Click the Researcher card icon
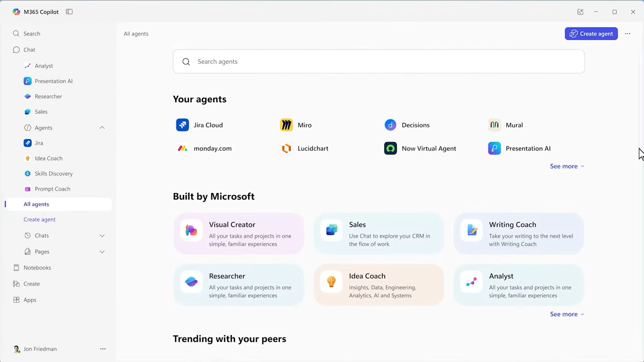644x362 pixels. (191, 282)
